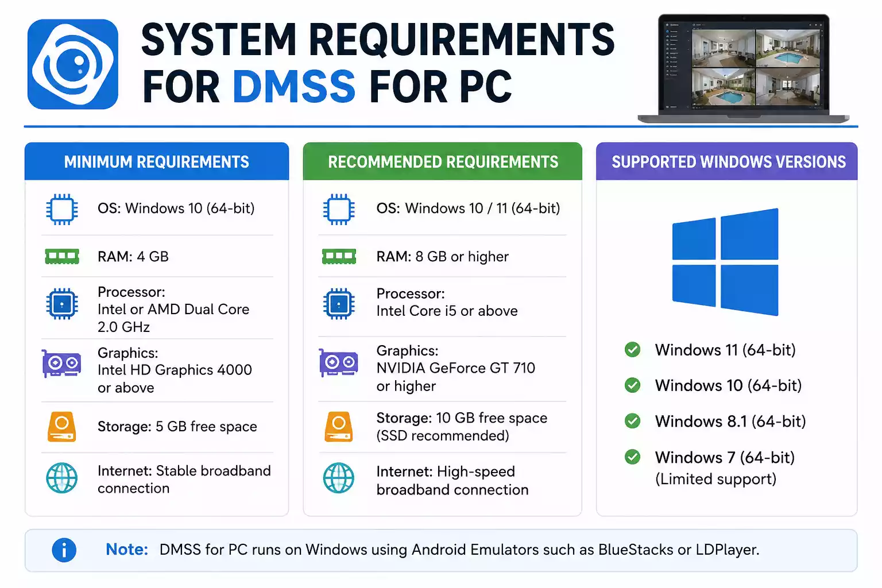Click the text "Windows 8.1 (64-bit)"
Image resolution: width=882 pixels, height=588 pixels.
pos(730,421)
